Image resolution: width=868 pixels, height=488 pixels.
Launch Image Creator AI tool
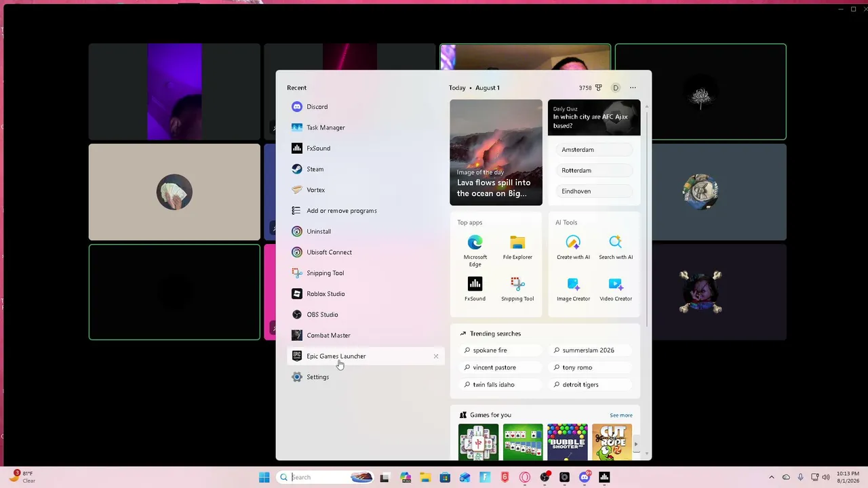(x=573, y=289)
